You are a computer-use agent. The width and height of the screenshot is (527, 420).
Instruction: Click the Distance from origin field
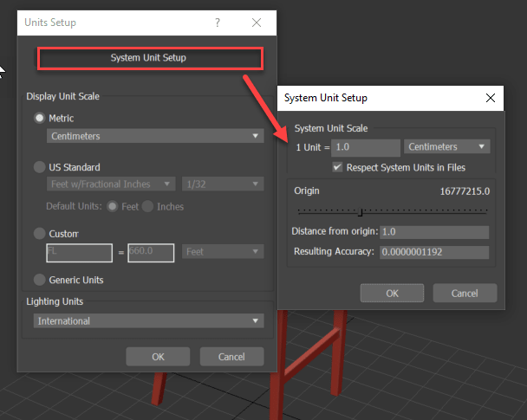tap(434, 232)
